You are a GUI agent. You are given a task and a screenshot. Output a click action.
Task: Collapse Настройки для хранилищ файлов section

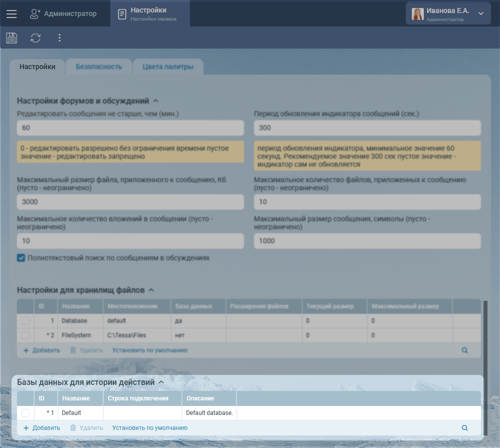151,290
